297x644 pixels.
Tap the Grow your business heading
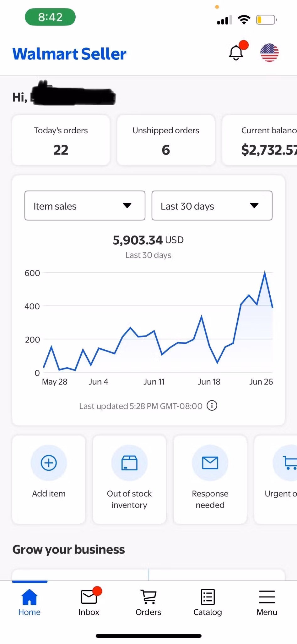tap(68, 550)
